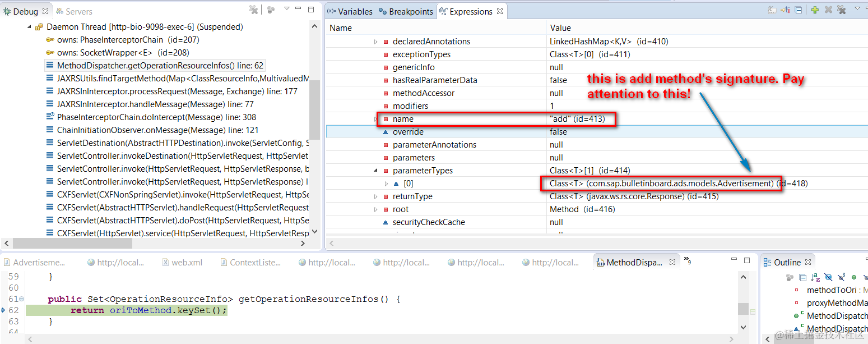Select proxyMethodMa... field in Outline
Image resolution: width=868 pixels, height=344 pixels.
point(830,303)
